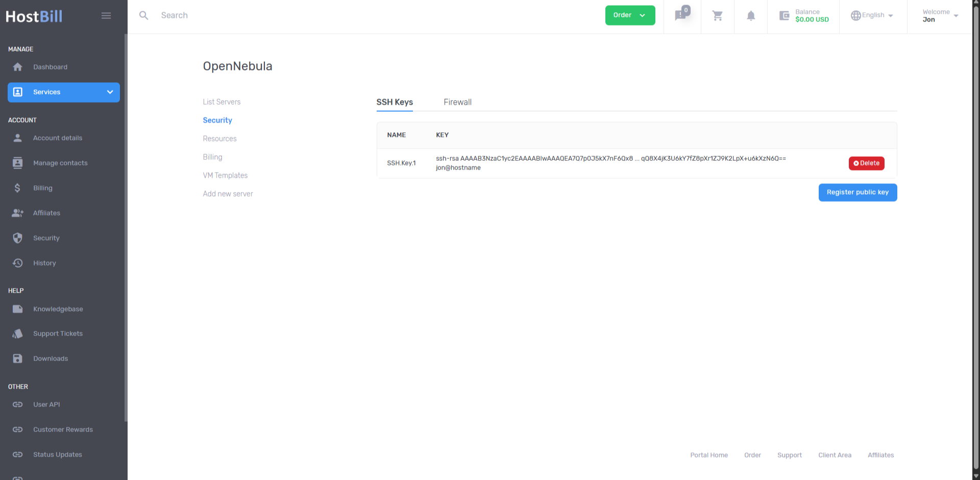Open Account details page
This screenshot has width=980, height=480.
click(x=58, y=138)
